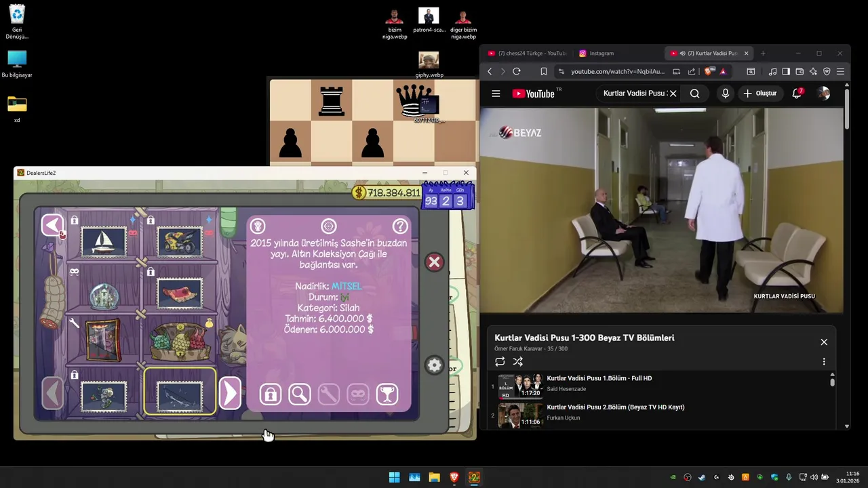Open the playlist three-dot options menu
868x488 pixels.
click(824, 362)
